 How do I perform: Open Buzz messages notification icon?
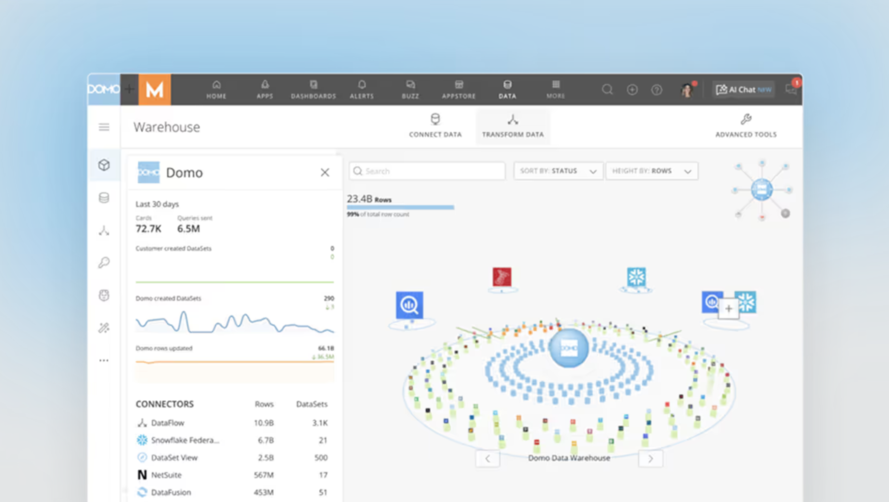coord(791,88)
